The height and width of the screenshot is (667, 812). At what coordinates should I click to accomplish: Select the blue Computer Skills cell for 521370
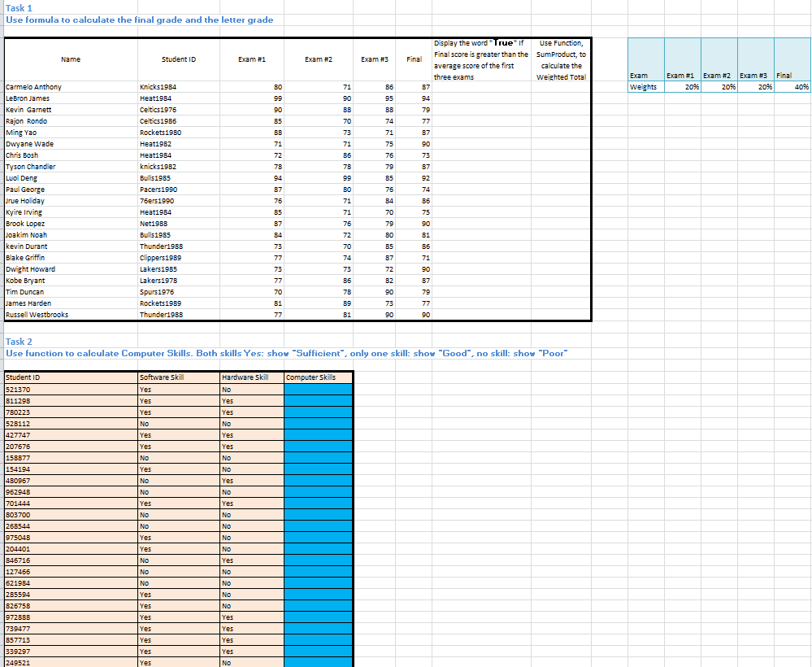pos(315,390)
